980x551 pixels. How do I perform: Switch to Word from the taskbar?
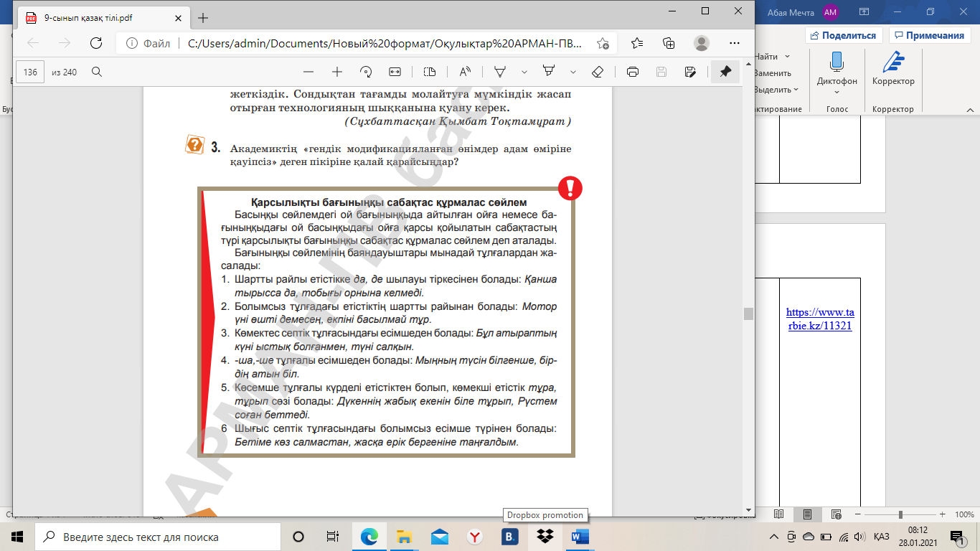pos(579,537)
